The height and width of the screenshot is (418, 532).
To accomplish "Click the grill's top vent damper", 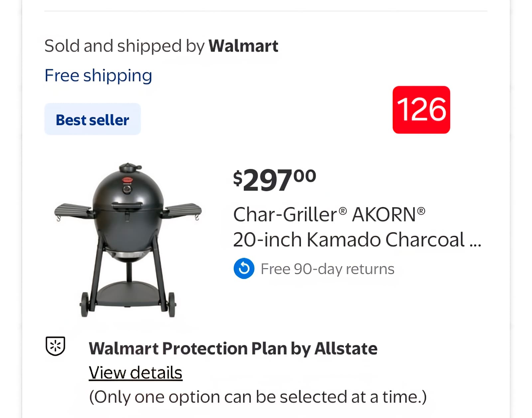I will [x=129, y=167].
